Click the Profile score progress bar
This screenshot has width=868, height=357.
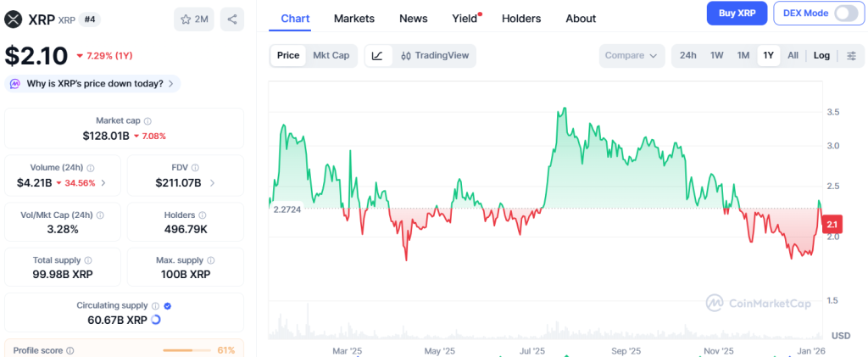pyautogui.click(x=187, y=350)
